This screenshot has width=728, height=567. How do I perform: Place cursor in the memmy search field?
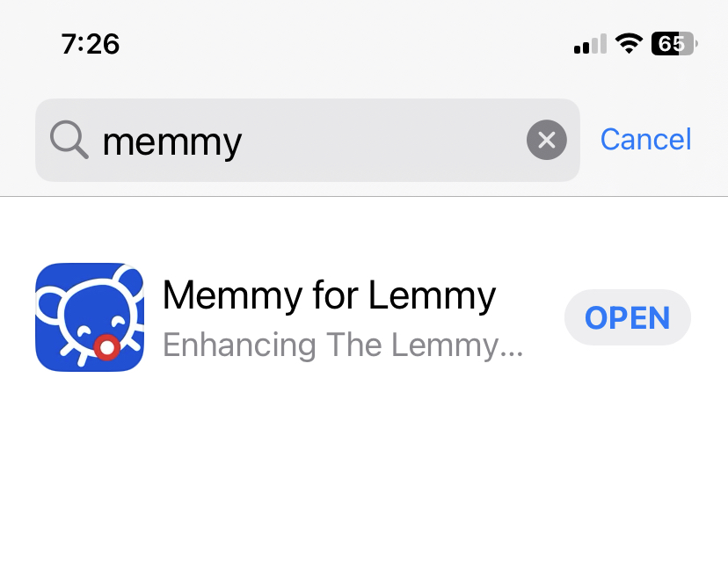tap(308, 140)
